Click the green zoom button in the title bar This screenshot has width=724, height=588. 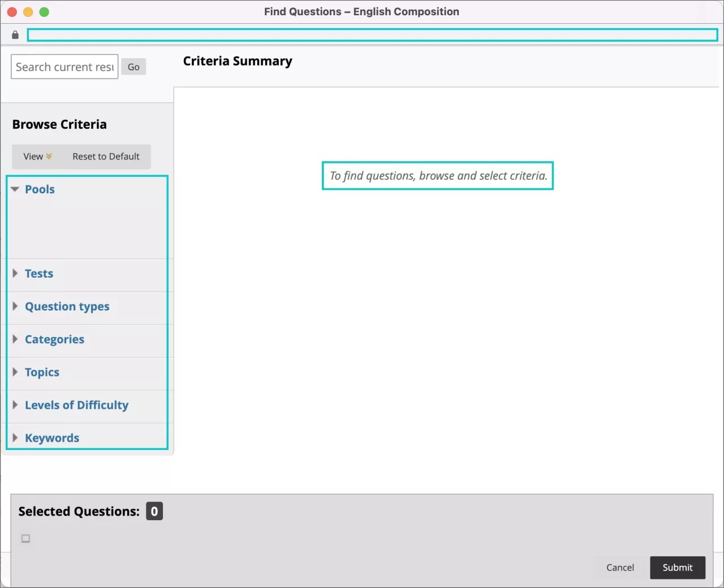click(x=44, y=11)
